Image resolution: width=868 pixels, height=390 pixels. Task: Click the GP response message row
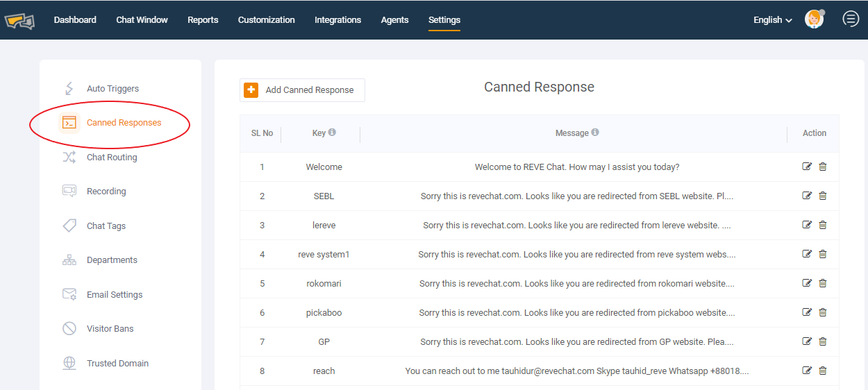point(540,341)
